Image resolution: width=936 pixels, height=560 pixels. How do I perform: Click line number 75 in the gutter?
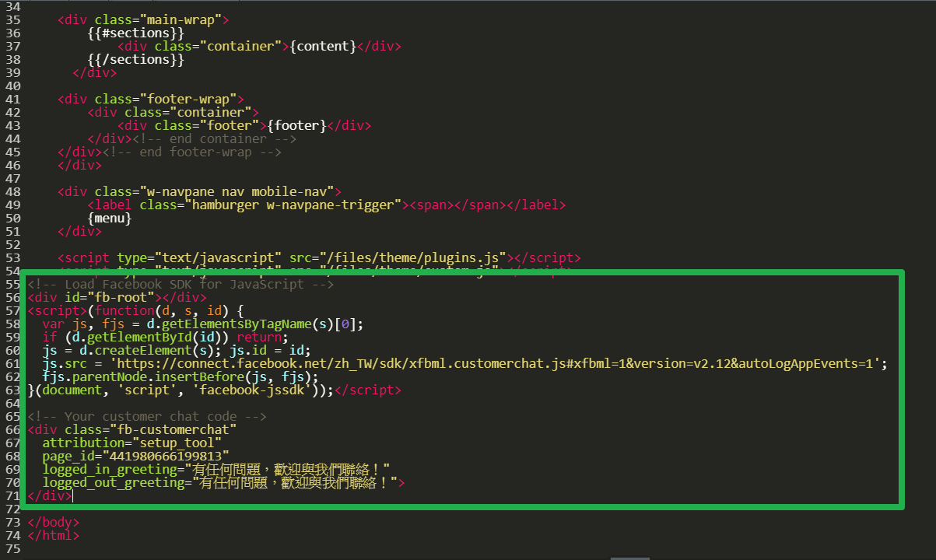pos(13,548)
